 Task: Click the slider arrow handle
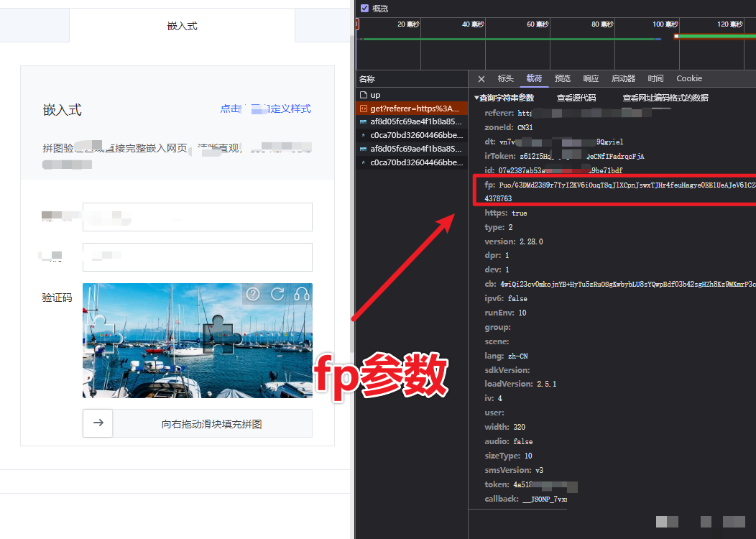click(98, 423)
